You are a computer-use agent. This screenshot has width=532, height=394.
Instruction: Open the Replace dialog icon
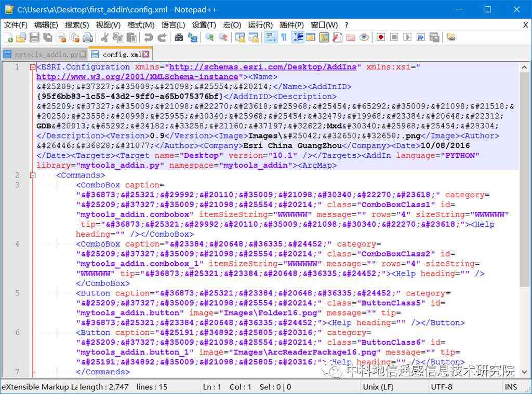192,37
